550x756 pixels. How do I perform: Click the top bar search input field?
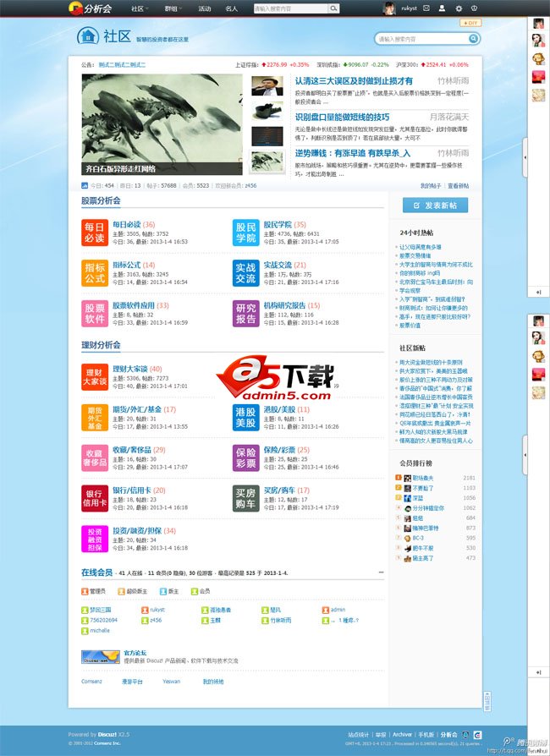(291, 8)
